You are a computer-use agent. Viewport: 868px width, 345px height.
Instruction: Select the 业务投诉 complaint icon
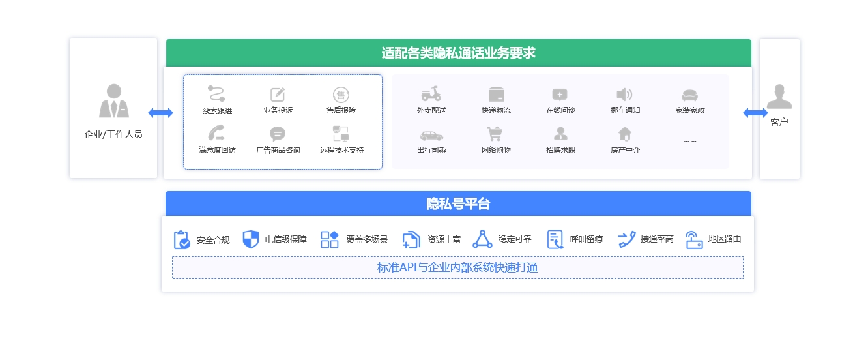278,95
